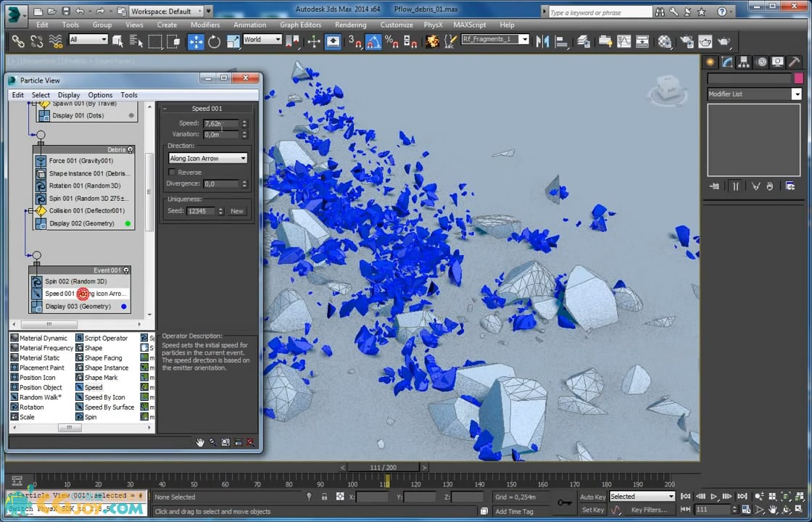Click the New seed button

tap(236, 211)
